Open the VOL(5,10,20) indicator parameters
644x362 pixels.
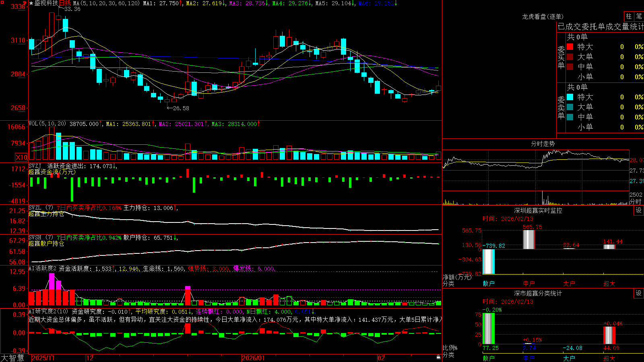pyautogui.click(x=47, y=124)
